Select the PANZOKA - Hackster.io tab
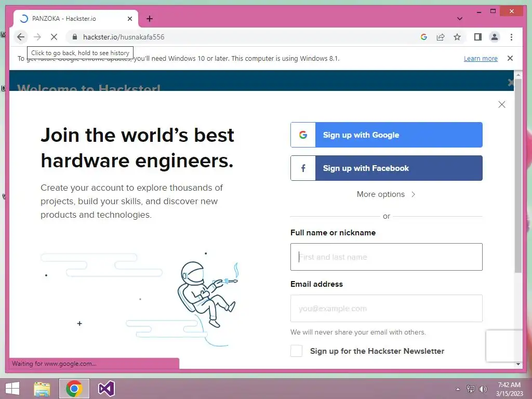The image size is (532, 399). pos(76,19)
